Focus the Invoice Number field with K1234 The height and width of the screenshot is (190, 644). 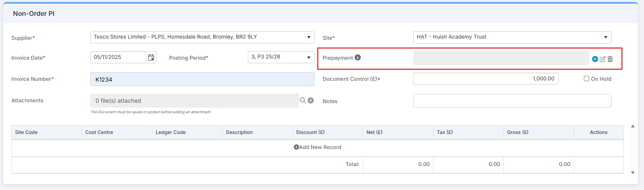tap(202, 79)
